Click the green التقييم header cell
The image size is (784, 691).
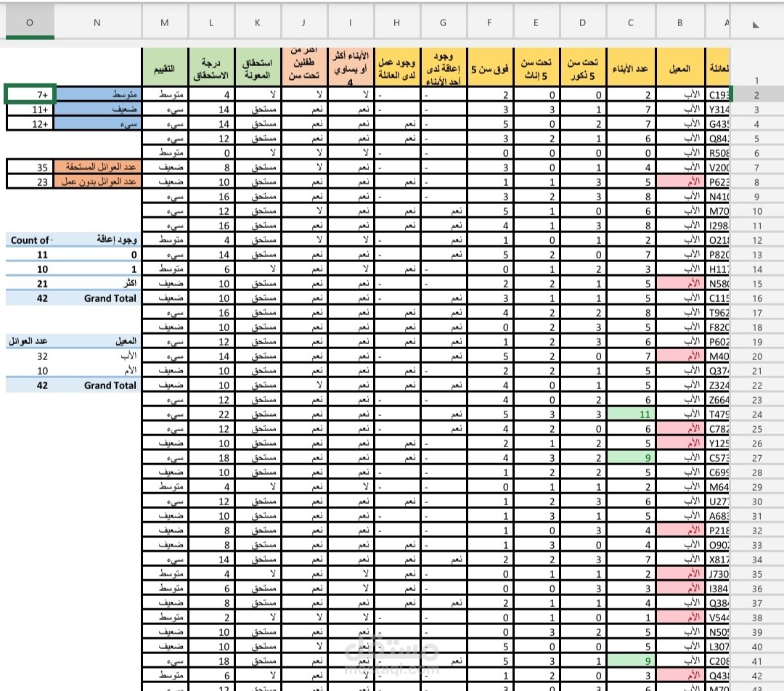[165, 68]
